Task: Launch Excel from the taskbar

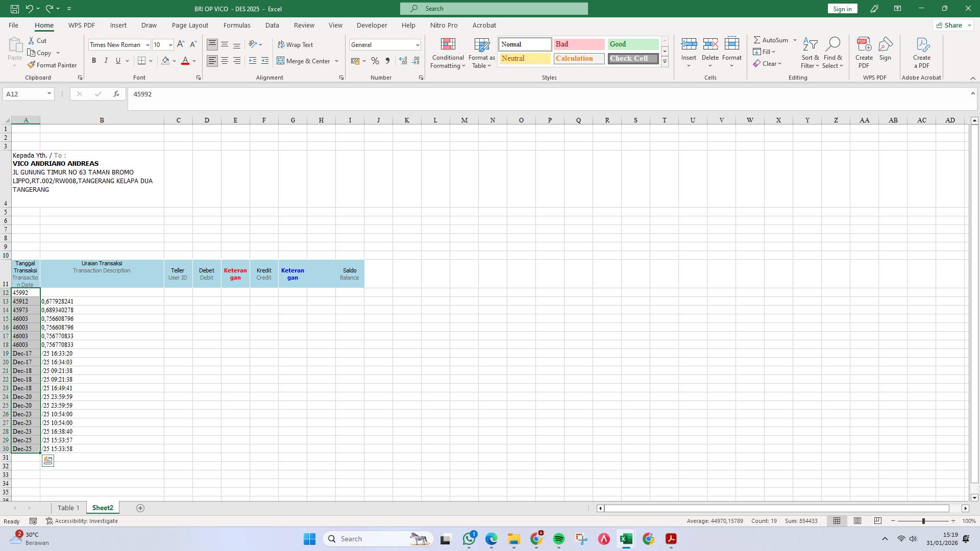Action: click(626, 538)
